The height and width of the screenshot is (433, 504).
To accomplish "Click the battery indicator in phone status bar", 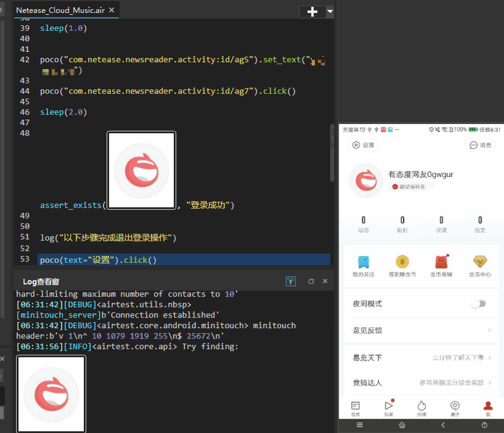I will (x=473, y=130).
